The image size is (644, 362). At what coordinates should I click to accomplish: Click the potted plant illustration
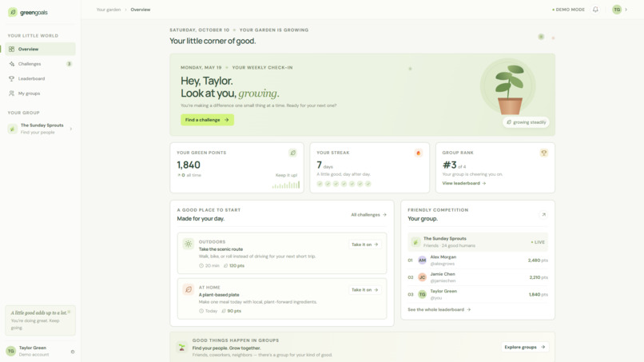click(508, 88)
